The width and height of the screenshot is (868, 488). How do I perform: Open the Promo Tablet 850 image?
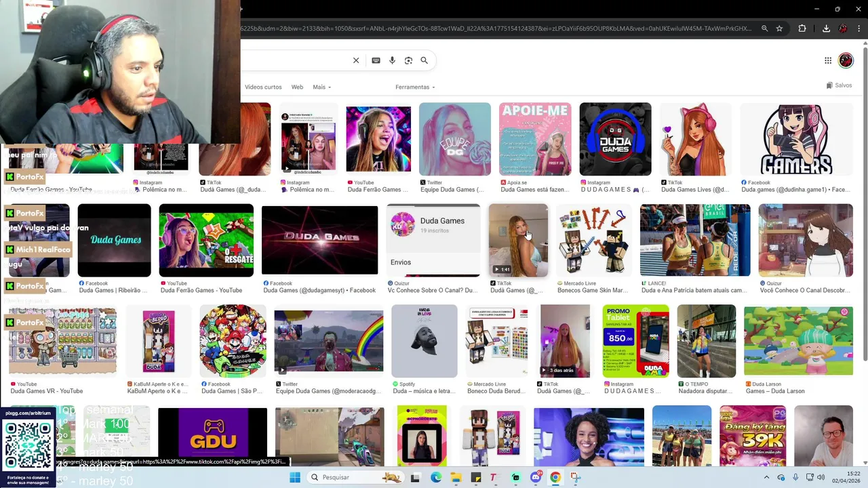[635, 341]
